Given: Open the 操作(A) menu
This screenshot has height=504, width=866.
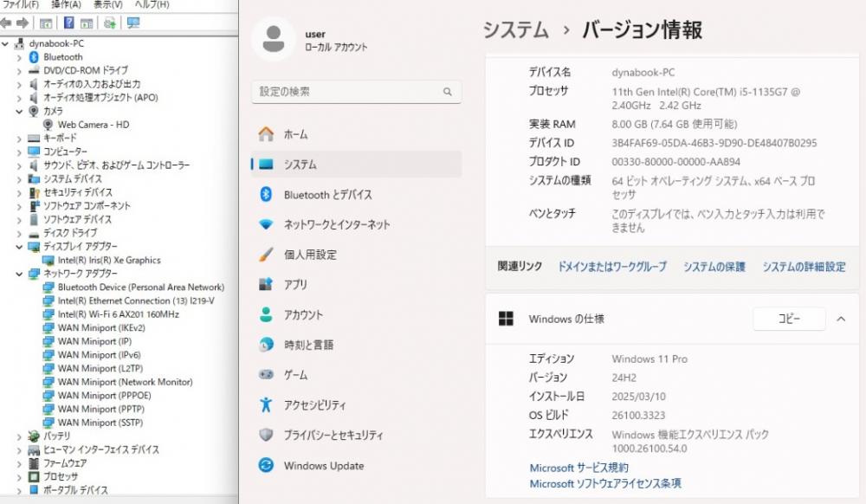Looking at the screenshot, I should 66,5.
